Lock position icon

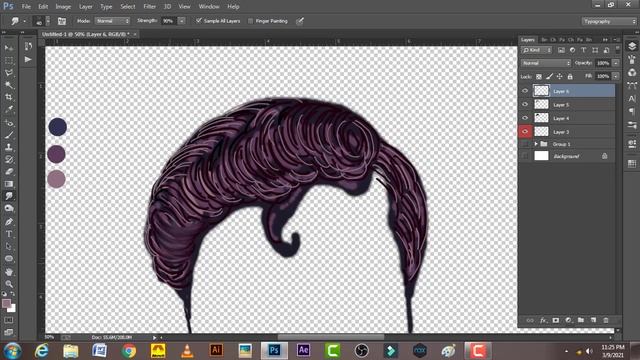click(x=560, y=77)
